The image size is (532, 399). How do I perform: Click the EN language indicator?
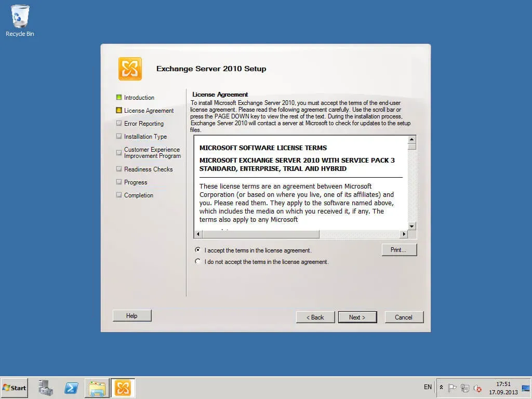point(428,387)
